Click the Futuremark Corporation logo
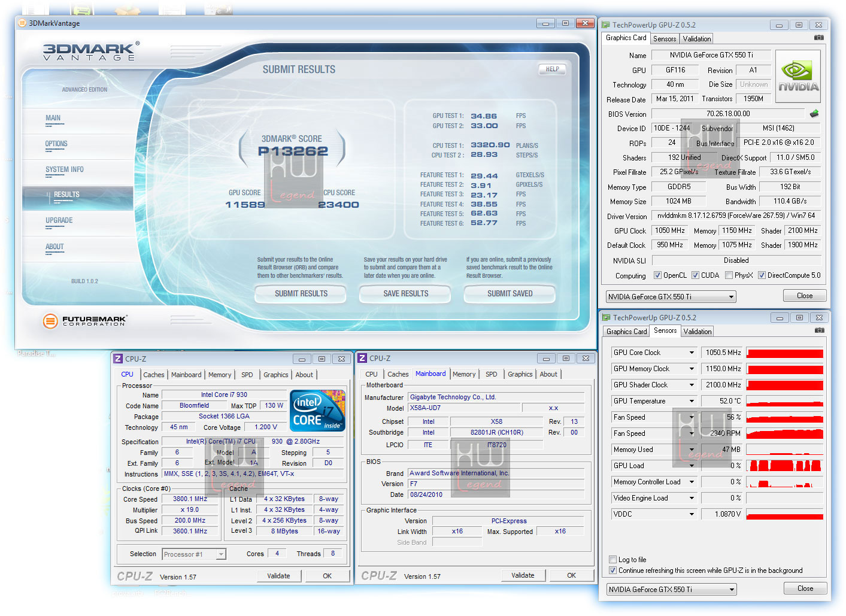Screen dimensions: 846x616 [84, 321]
